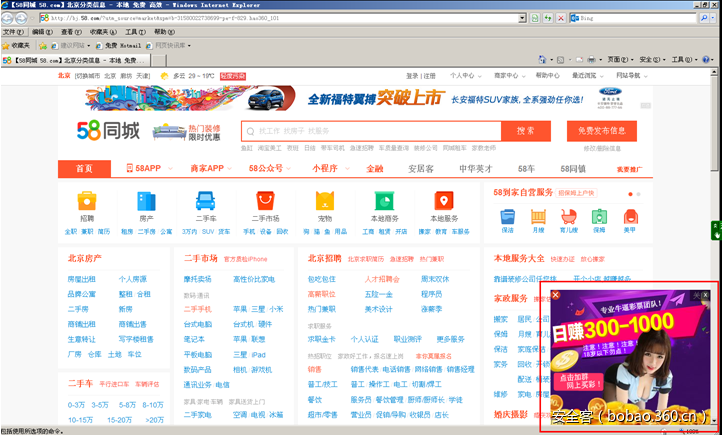Open the 收藏夹(A) menu

click(98, 32)
